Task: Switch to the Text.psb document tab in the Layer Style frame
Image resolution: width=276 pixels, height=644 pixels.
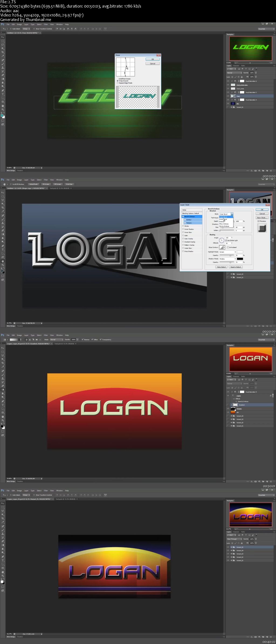Action: tap(60, 188)
